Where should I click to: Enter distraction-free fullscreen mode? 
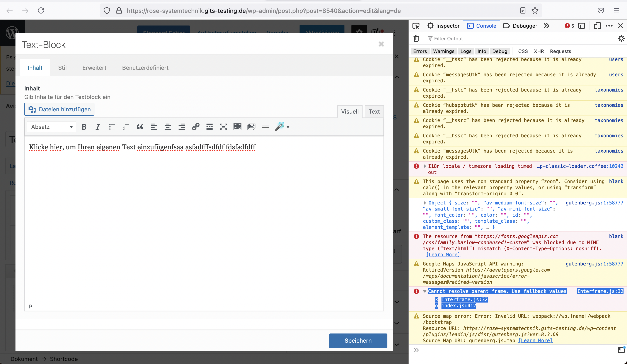point(223,127)
